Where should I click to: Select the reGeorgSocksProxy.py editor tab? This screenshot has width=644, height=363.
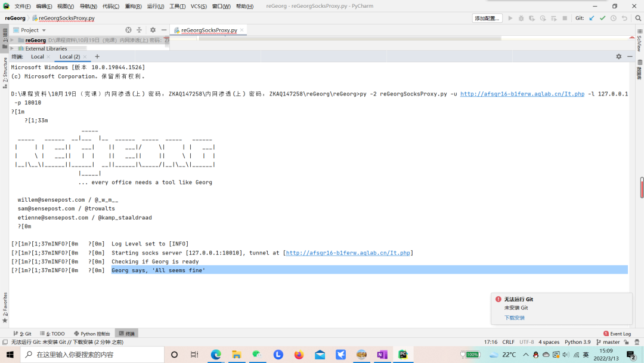tap(209, 30)
